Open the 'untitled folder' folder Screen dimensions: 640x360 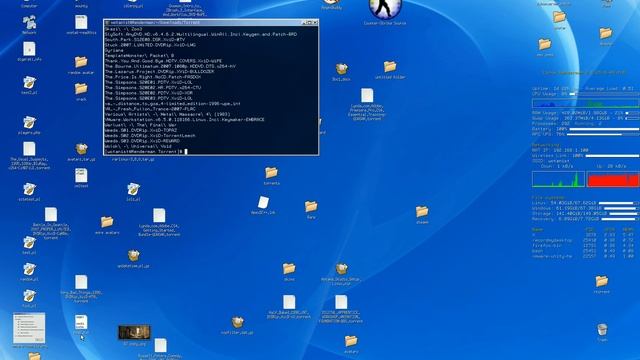tap(390, 69)
